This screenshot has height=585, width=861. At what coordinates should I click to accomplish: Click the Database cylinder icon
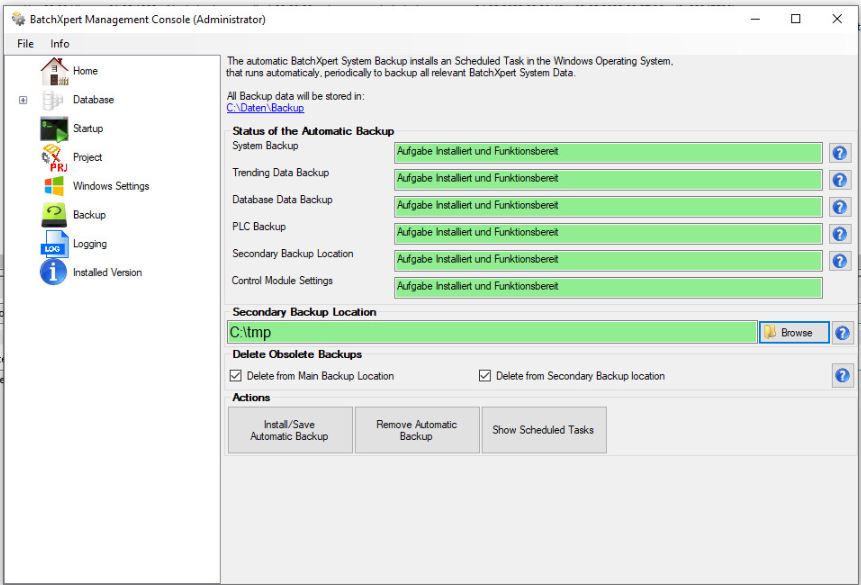point(53,100)
